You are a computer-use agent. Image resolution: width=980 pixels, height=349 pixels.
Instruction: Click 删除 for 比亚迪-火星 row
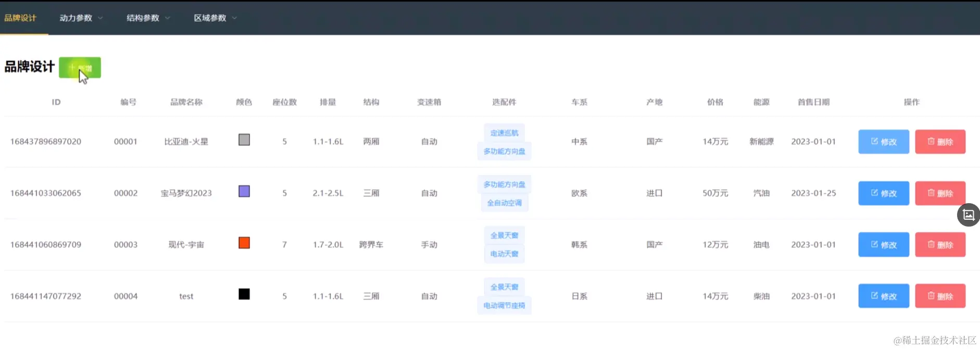[940, 142]
